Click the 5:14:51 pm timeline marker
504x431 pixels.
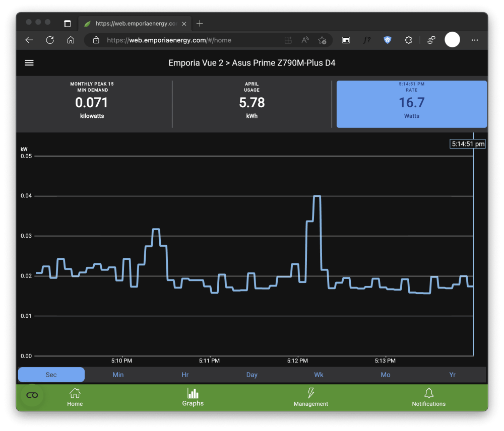[468, 144]
